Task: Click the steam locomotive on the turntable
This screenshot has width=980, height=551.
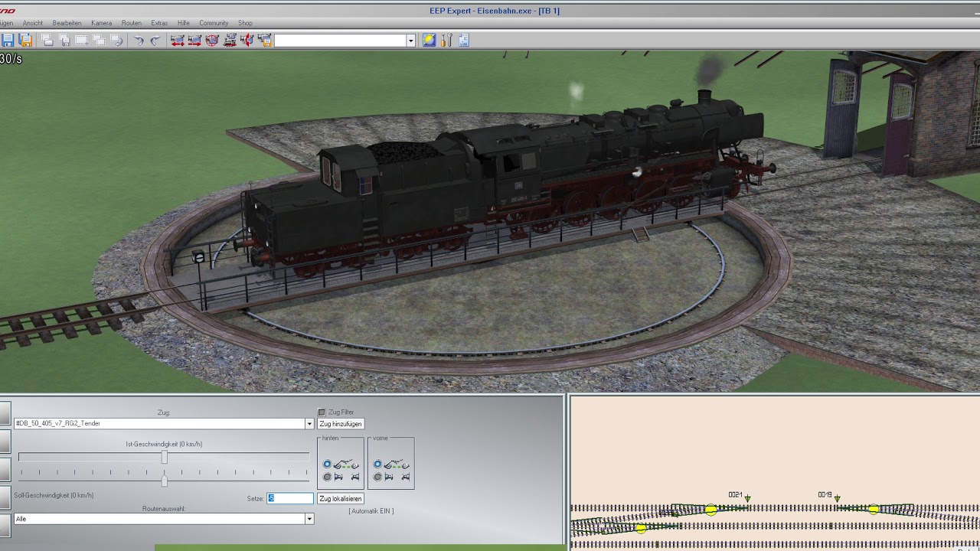Action: (x=505, y=184)
